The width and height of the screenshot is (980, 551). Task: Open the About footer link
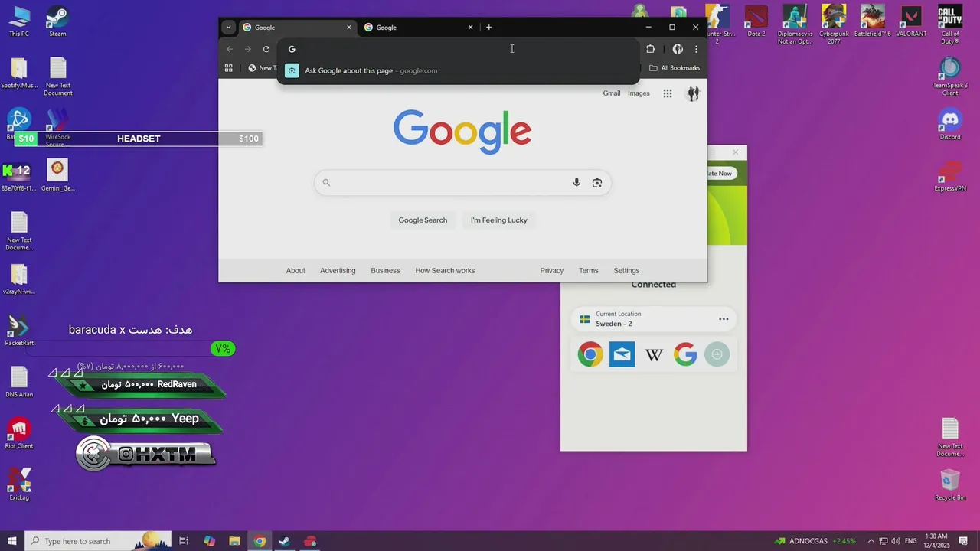coord(296,271)
